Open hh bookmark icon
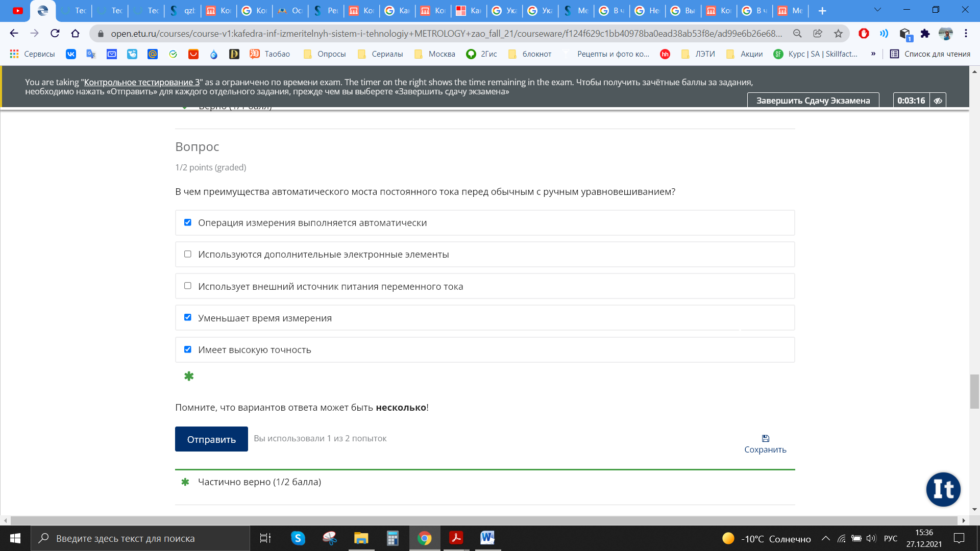Screen dimensions: 980x551 (x=665, y=54)
